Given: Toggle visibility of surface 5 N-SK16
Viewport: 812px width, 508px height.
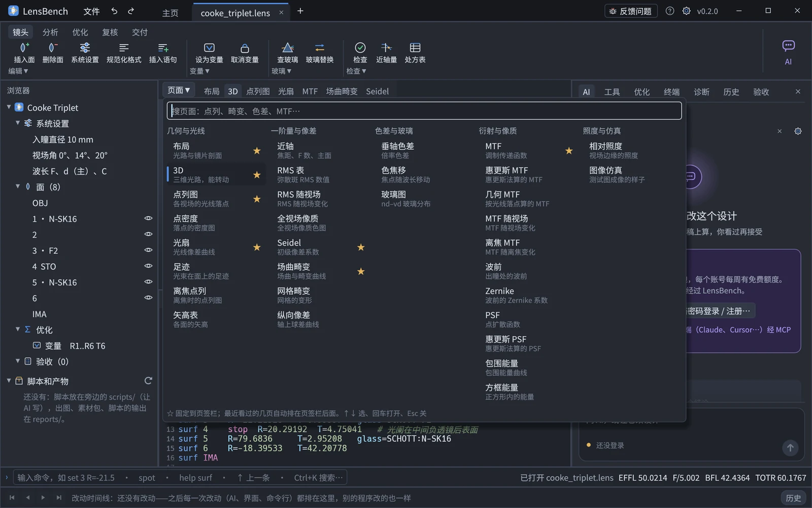Looking at the screenshot, I should tap(148, 281).
